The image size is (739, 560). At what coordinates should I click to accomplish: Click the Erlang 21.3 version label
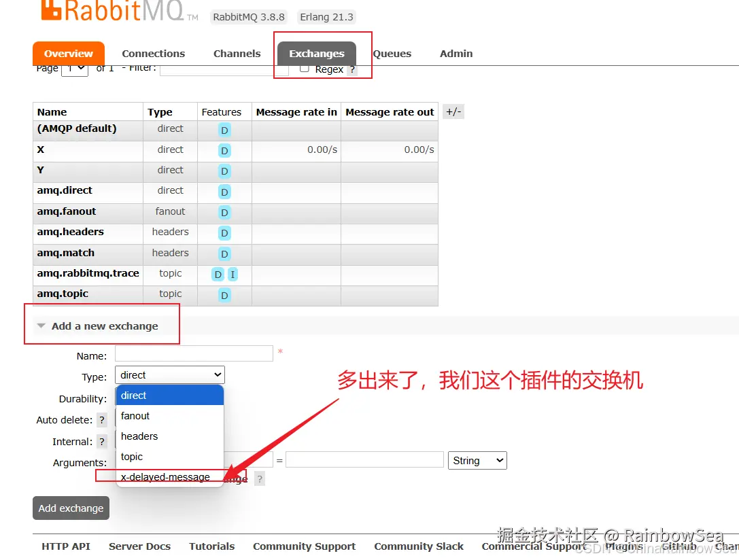(x=326, y=17)
